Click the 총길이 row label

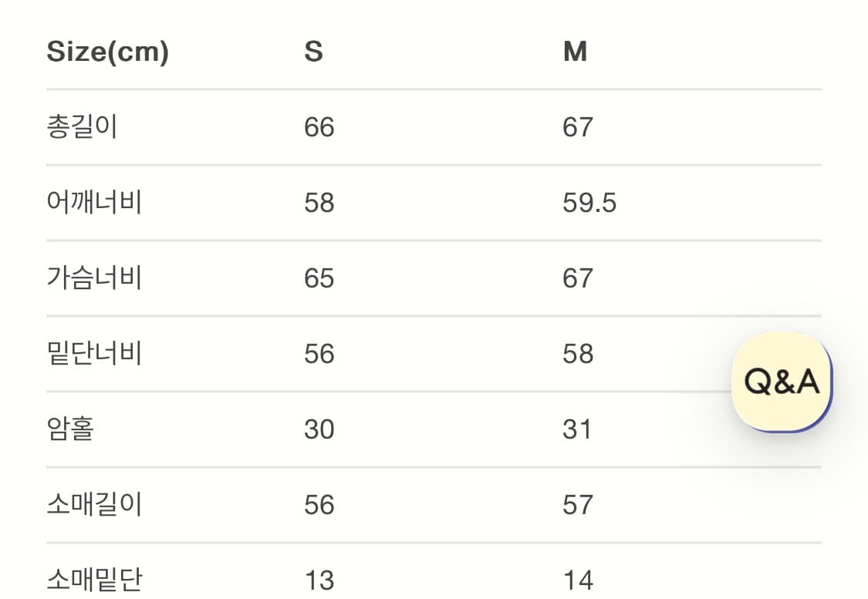pyautogui.click(x=82, y=126)
